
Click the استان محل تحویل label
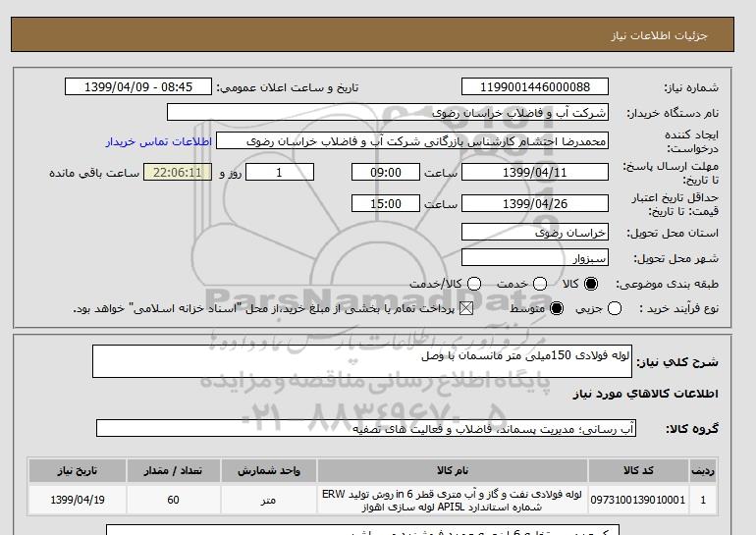coord(673,233)
